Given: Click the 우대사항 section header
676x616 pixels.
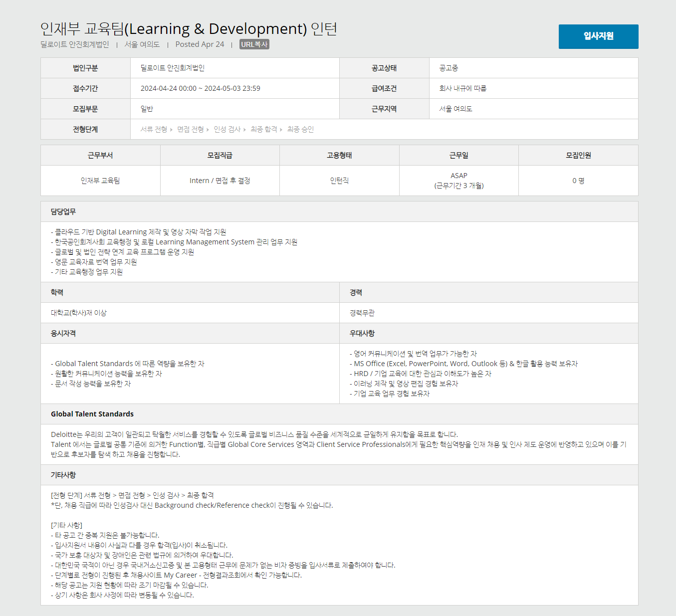Looking at the screenshot, I should (489, 333).
